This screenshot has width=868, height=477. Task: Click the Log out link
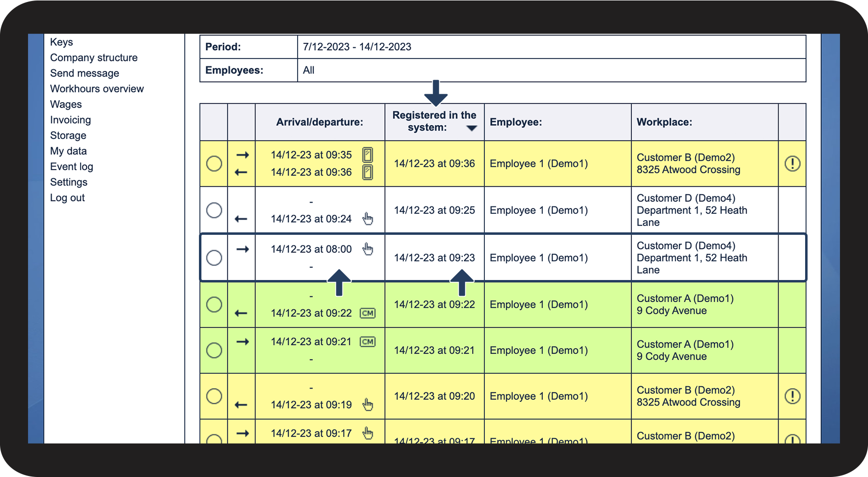pyautogui.click(x=67, y=197)
